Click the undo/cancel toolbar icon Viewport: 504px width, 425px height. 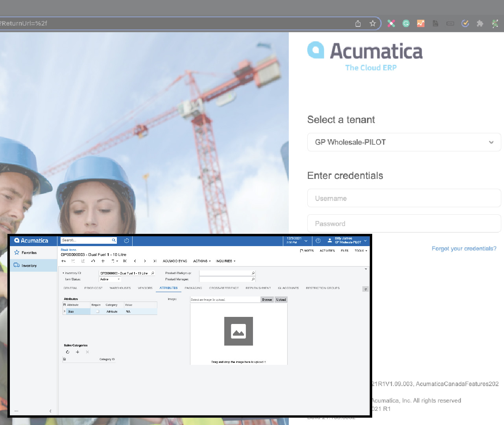point(93,261)
